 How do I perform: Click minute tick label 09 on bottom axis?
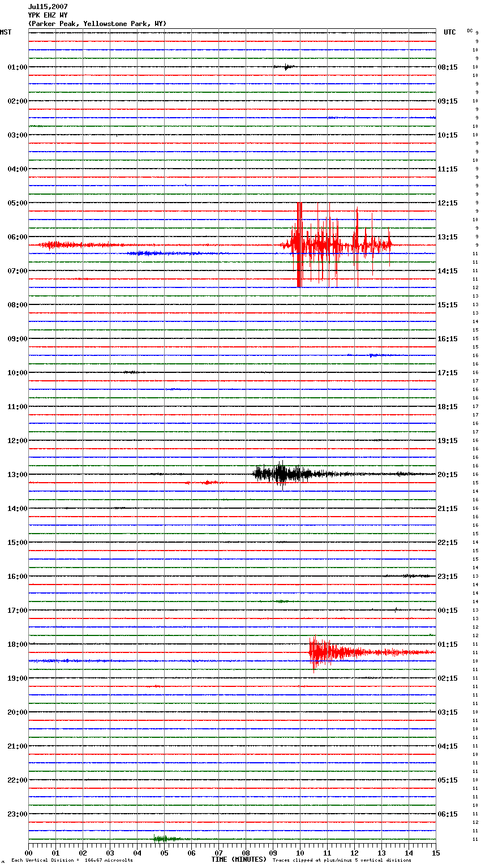[x=273, y=853]
